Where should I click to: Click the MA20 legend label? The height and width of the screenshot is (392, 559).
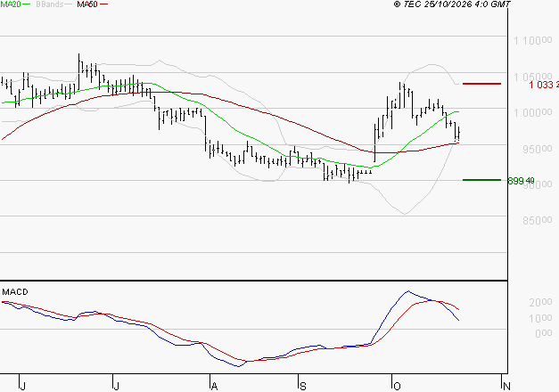11,4
